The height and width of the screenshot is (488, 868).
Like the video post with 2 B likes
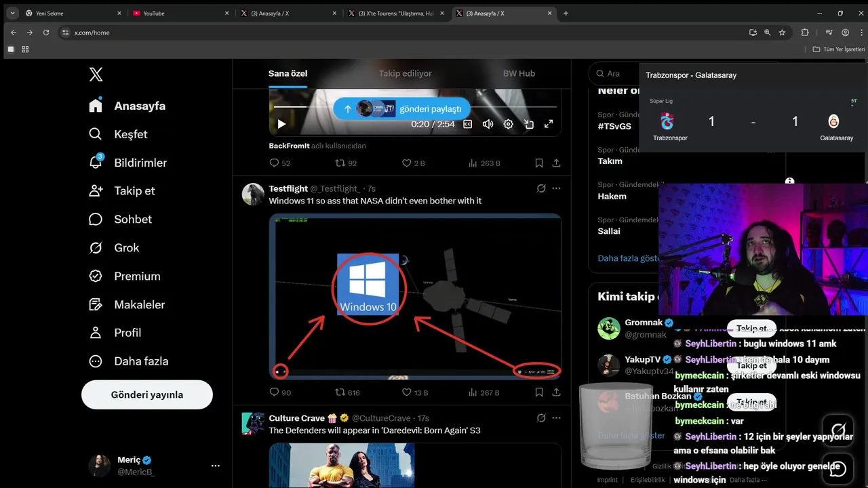[413, 163]
